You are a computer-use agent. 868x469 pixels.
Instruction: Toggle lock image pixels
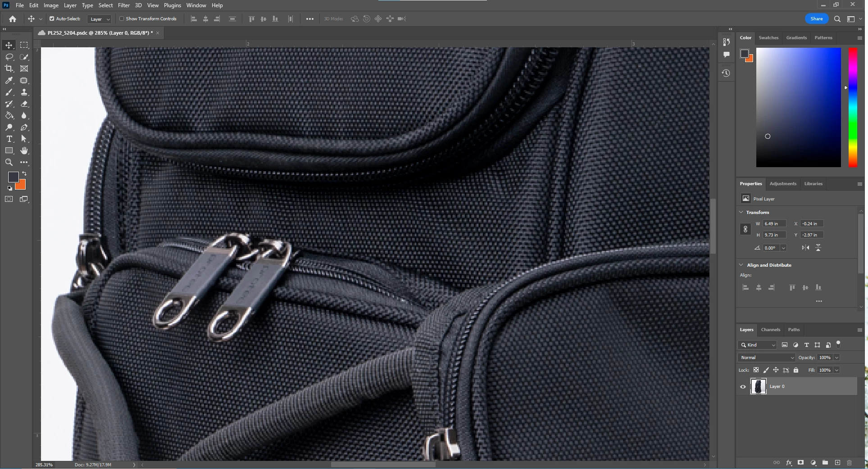tap(766, 370)
